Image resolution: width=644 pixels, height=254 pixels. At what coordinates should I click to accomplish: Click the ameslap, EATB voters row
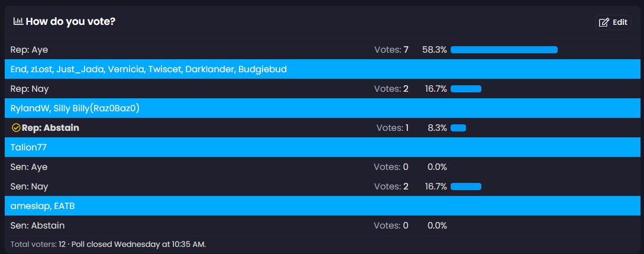(x=43, y=206)
